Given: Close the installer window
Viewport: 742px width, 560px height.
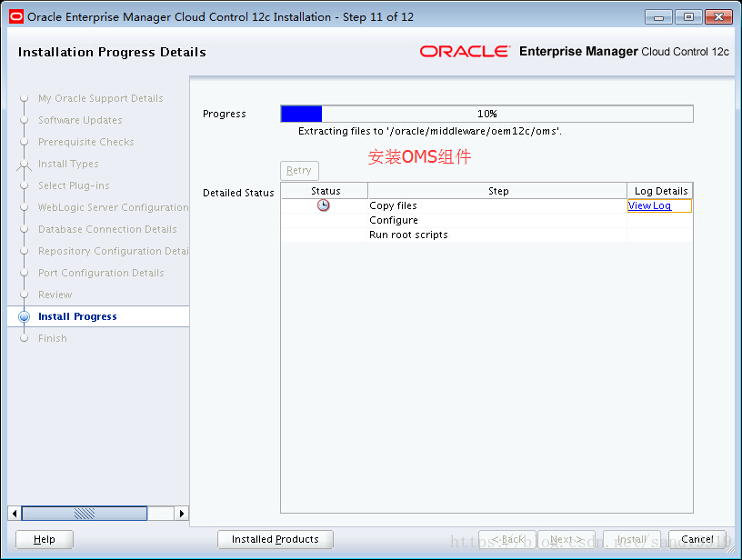Looking at the screenshot, I should (718, 17).
